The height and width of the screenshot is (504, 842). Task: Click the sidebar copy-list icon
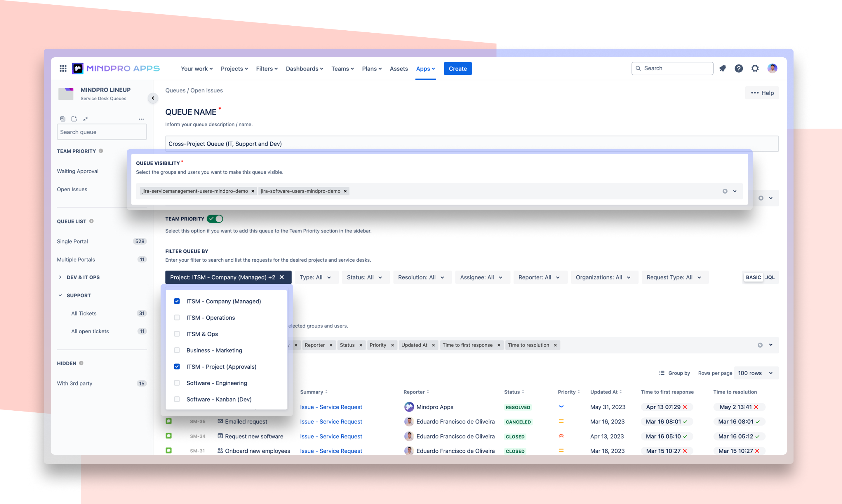[x=62, y=119]
